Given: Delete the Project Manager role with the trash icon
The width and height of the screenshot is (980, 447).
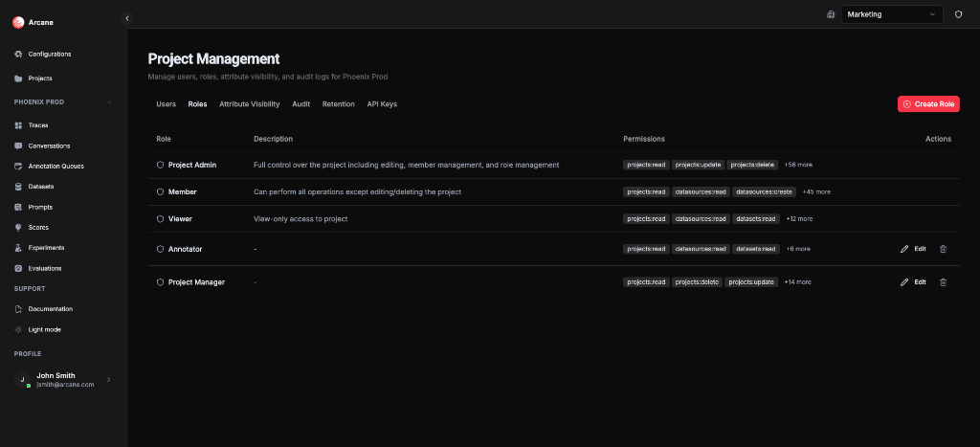Looking at the screenshot, I should coord(943,282).
